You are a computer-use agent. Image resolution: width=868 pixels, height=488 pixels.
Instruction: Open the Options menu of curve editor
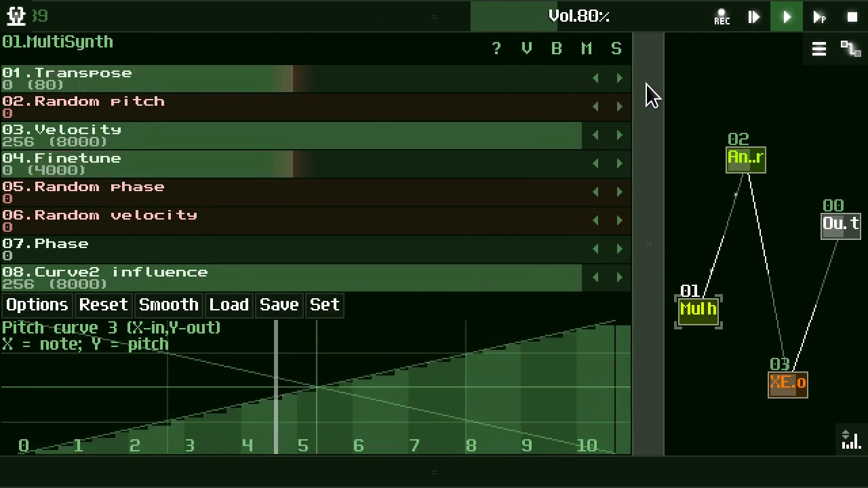(37, 305)
